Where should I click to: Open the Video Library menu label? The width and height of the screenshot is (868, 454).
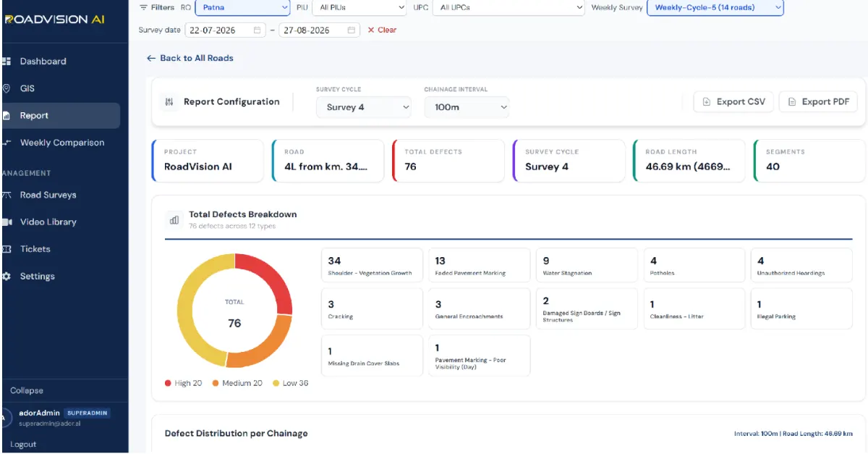[x=48, y=222]
